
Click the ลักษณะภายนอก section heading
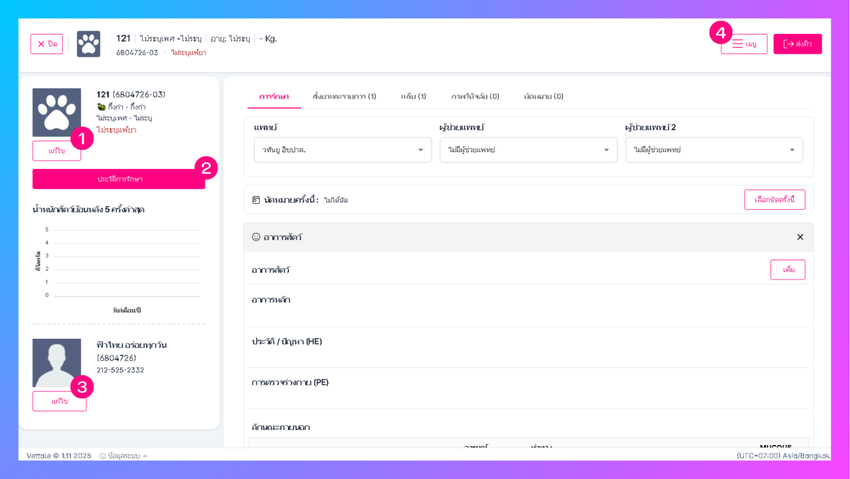(281, 427)
